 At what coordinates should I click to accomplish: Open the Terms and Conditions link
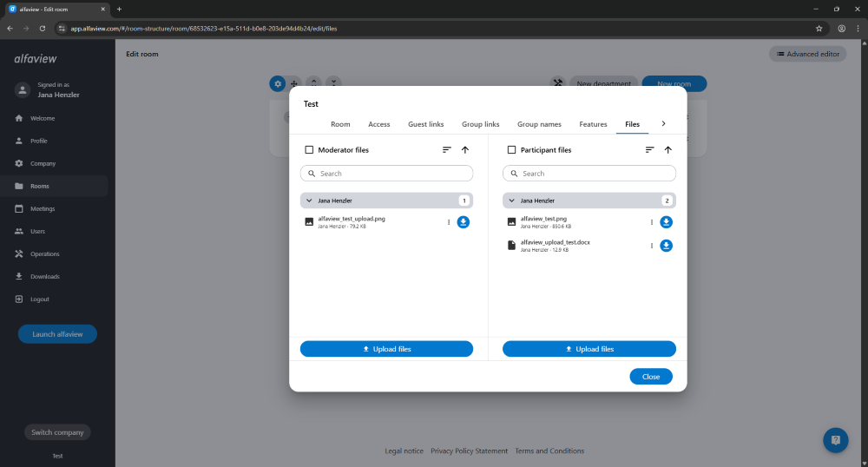pyautogui.click(x=549, y=451)
